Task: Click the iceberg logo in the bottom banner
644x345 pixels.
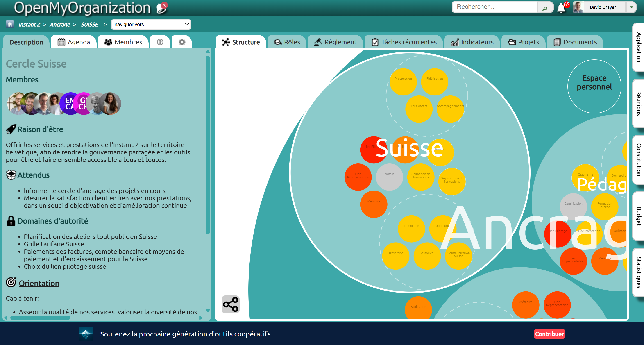Action: pos(86,334)
